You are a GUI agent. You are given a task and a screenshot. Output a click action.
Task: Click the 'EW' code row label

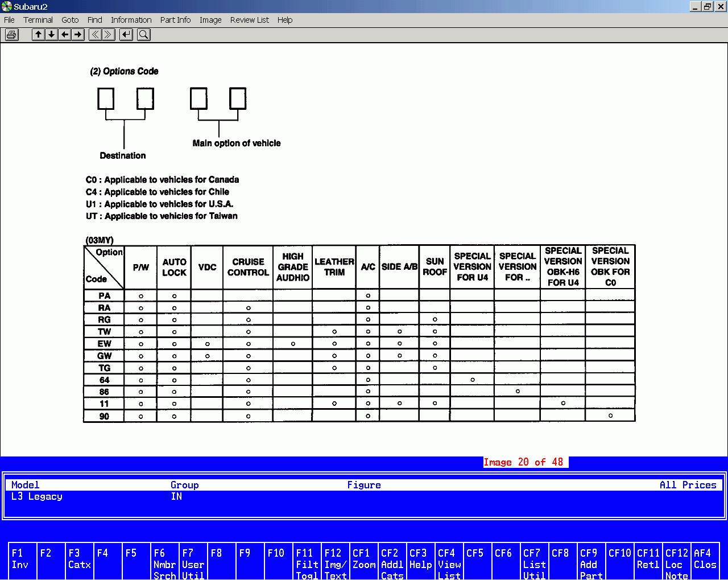click(104, 344)
